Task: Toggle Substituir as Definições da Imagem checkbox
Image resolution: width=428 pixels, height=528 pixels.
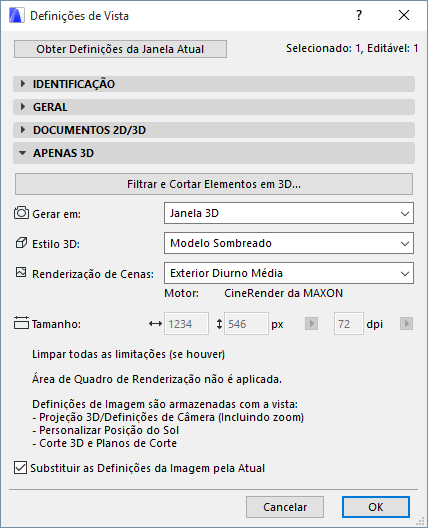Action: pos(20,468)
